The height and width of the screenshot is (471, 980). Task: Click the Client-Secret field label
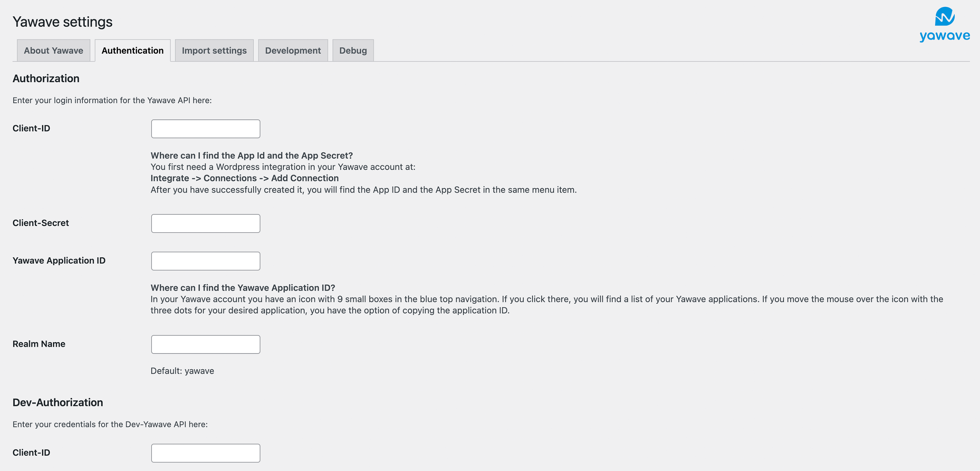[41, 223]
